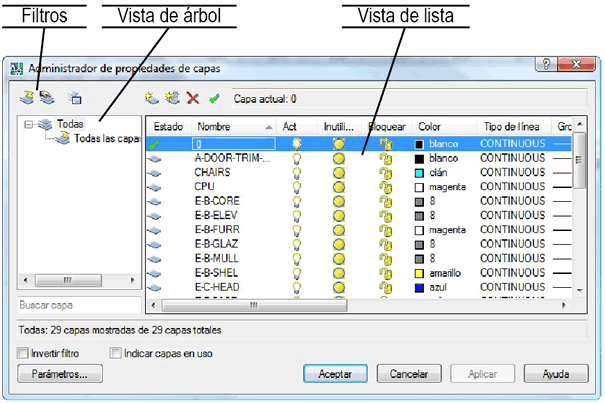605x403 pixels.
Task: Sort by the Nombre column header
Action: tap(235, 127)
